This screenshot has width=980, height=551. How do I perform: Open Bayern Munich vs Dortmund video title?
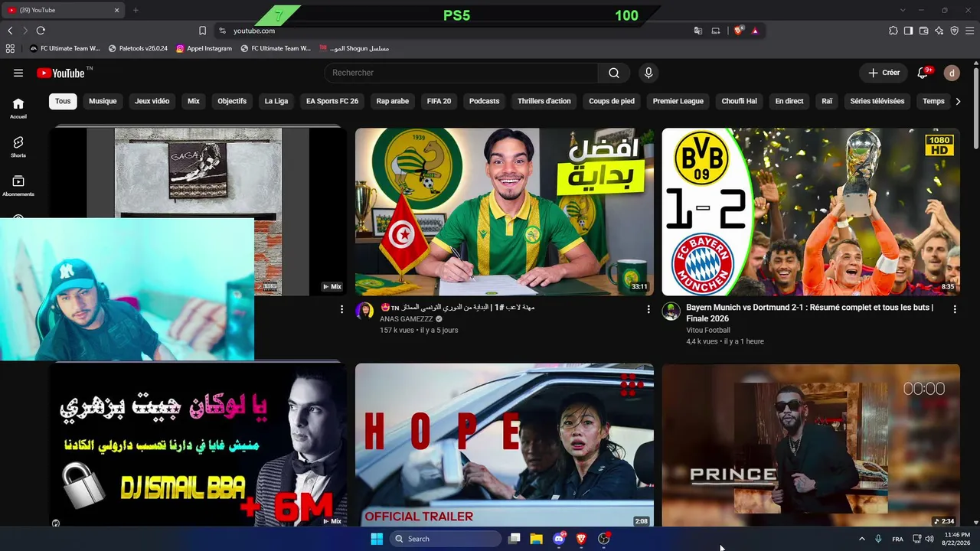(810, 313)
